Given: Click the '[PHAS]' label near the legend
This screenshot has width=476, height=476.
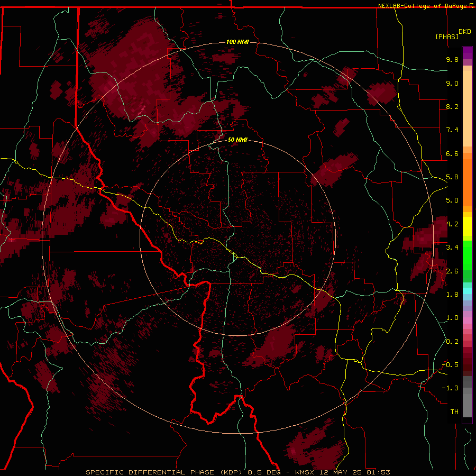Looking at the screenshot, I should [x=447, y=36].
